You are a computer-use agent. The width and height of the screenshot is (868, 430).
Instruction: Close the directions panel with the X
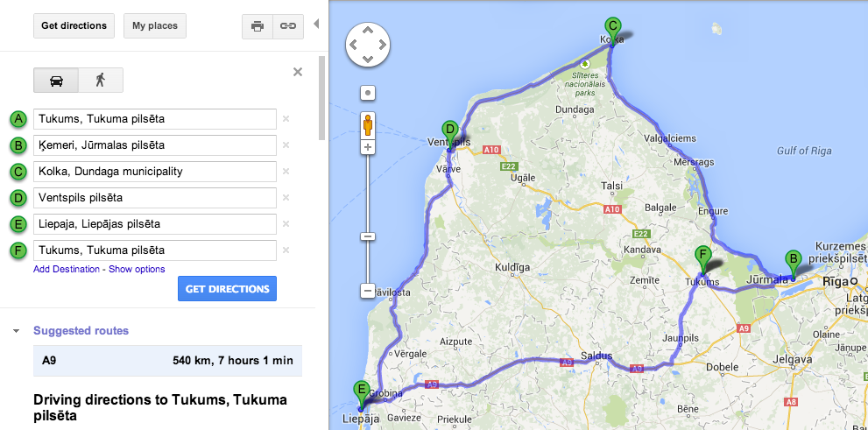point(298,72)
